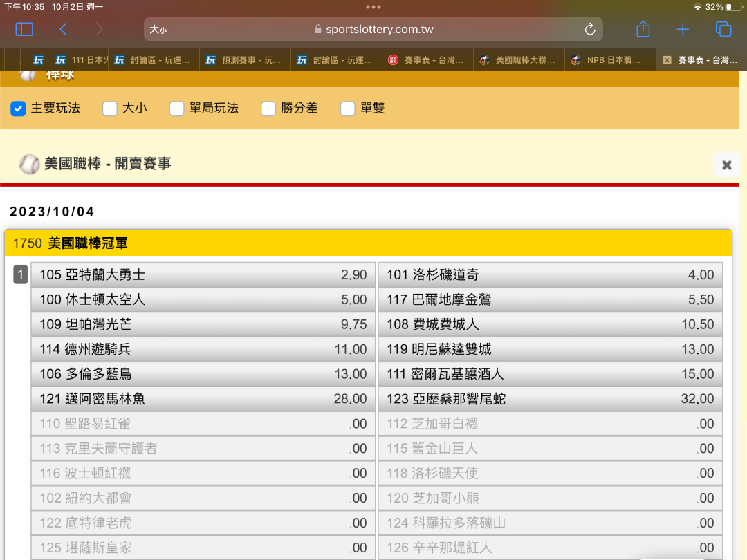Reload the sportslottery page
The height and width of the screenshot is (560, 747).
tap(590, 30)
